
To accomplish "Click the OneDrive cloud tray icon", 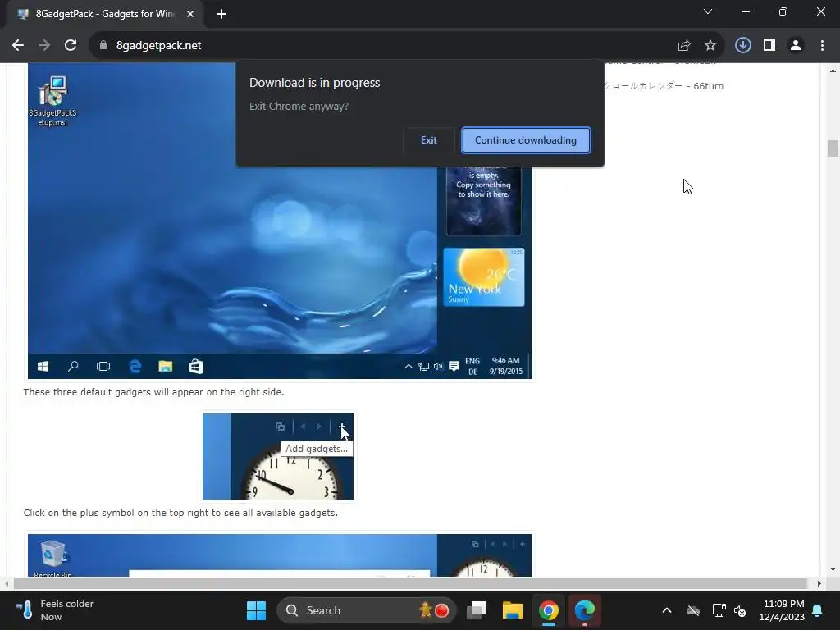I will pos(692,610).
